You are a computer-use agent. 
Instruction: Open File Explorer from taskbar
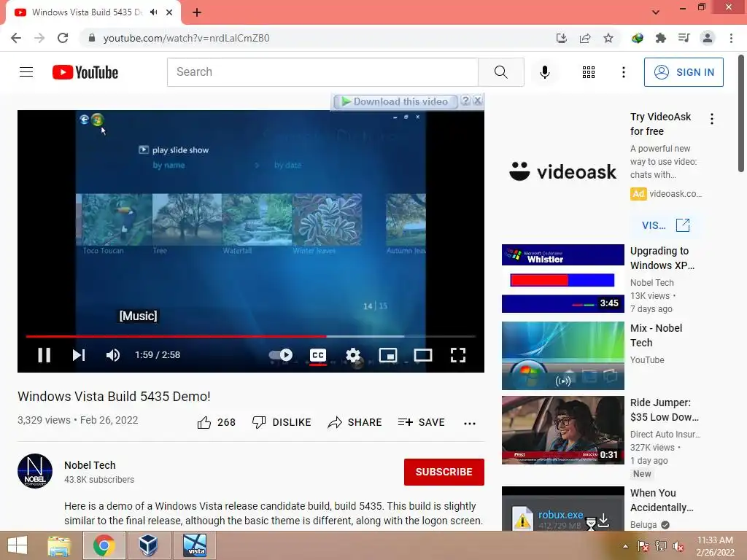(x=59, y=545)
